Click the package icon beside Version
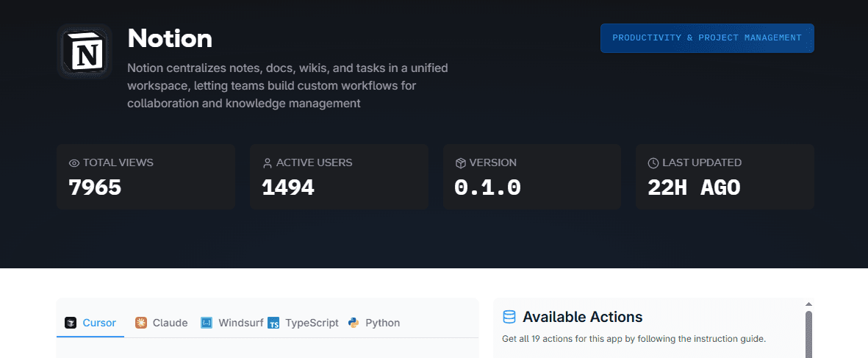 click(x=461, y=163)
